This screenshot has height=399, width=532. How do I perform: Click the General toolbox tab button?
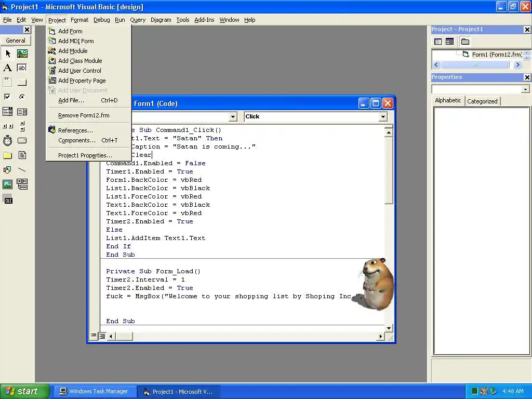pos(16,41)
